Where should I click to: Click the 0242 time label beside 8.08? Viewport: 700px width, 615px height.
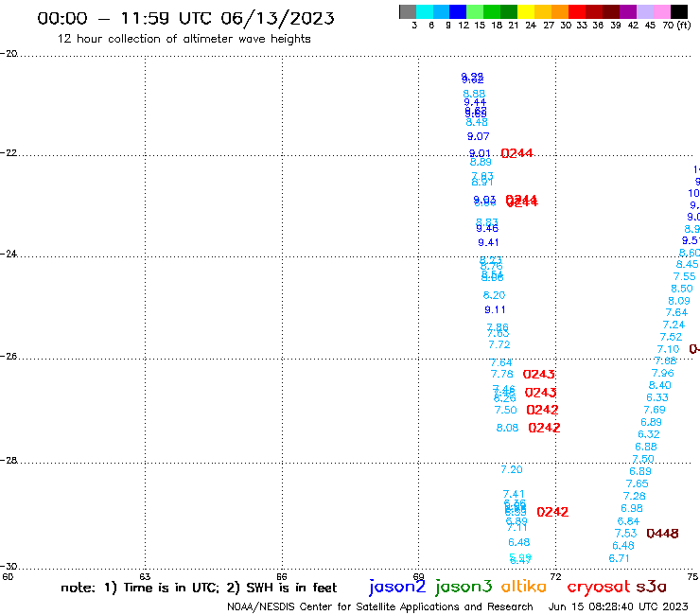tap(544, 428)
